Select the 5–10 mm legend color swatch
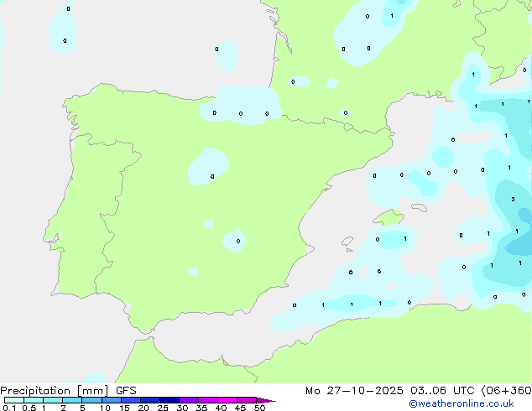The height and width of the screenshot is (411, 532). (91, 400)
